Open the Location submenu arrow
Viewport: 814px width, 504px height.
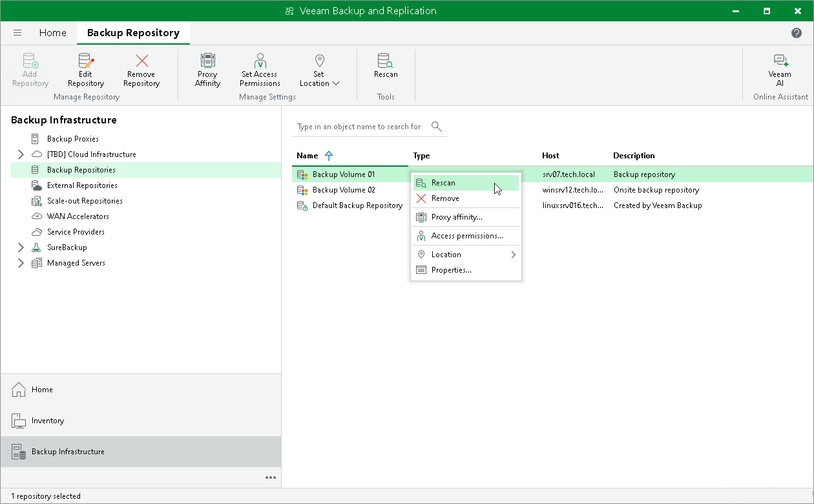coord(514,255)
